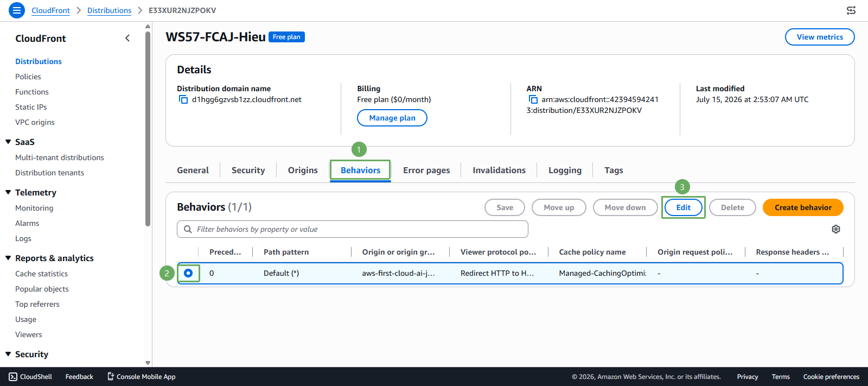Copy the ARN value
The height and width of the screenshot is (386, 868).
533,99
